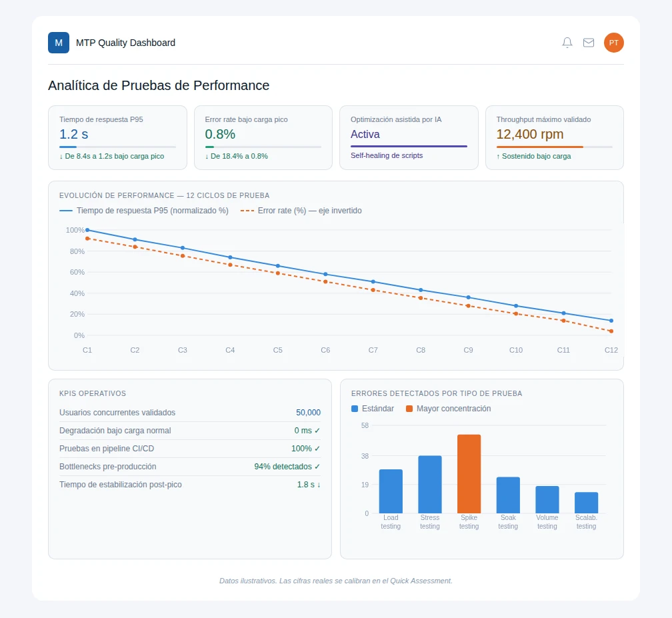Click the P95 response time progress bar

point(117,147)
